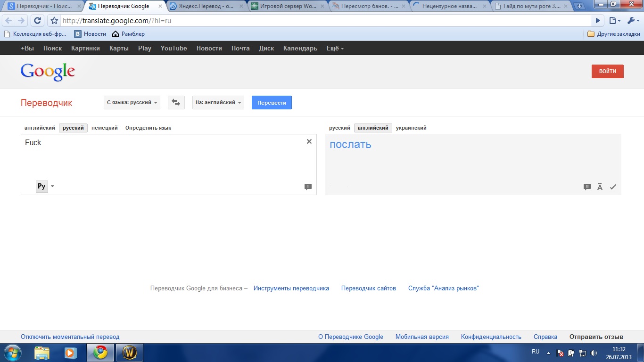Expand the 'Ещё' menu in Google bar

tap(335, 48)
